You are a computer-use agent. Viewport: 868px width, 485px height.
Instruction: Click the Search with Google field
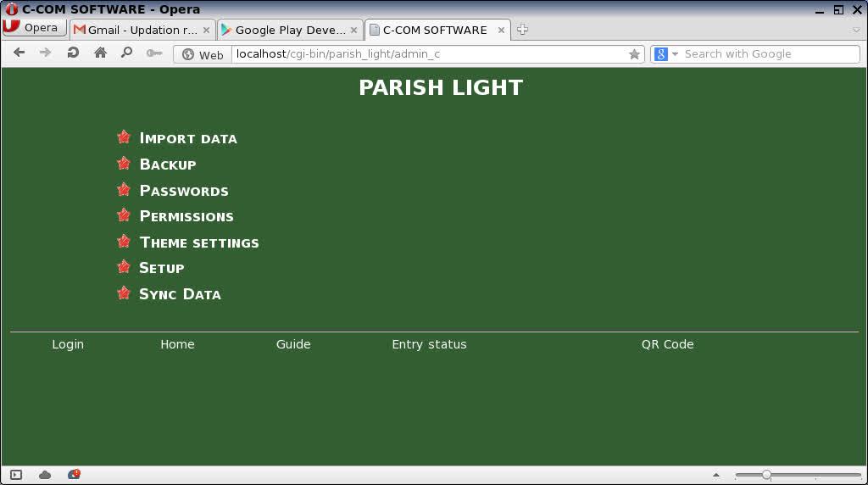(x=770, y=54)
